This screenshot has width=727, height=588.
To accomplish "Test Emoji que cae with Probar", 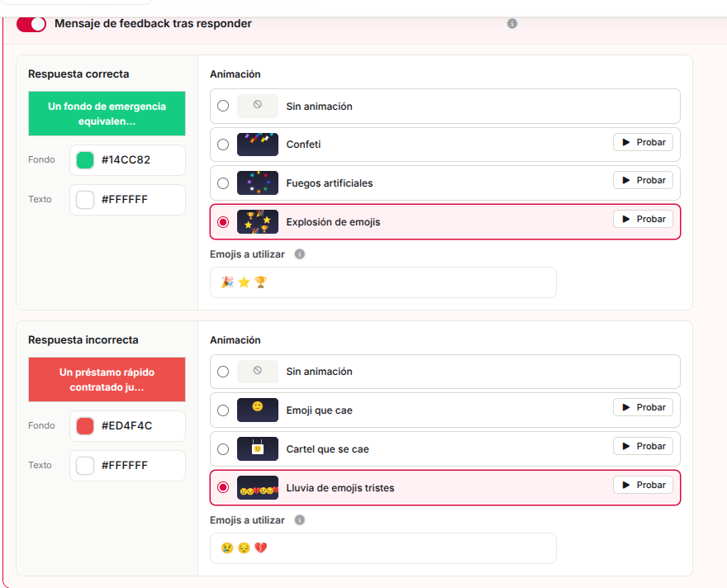I will [x=643, y=407].
